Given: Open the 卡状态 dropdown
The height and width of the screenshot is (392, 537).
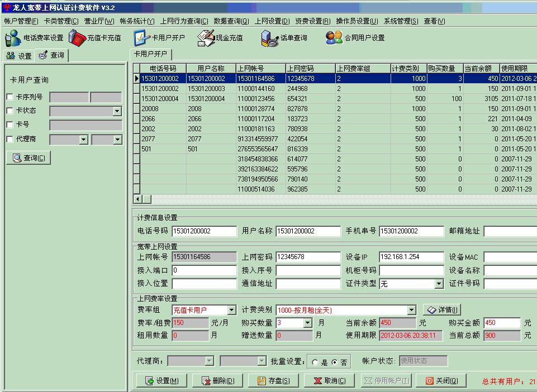Looking at the screenshot, I should point(117,111).
